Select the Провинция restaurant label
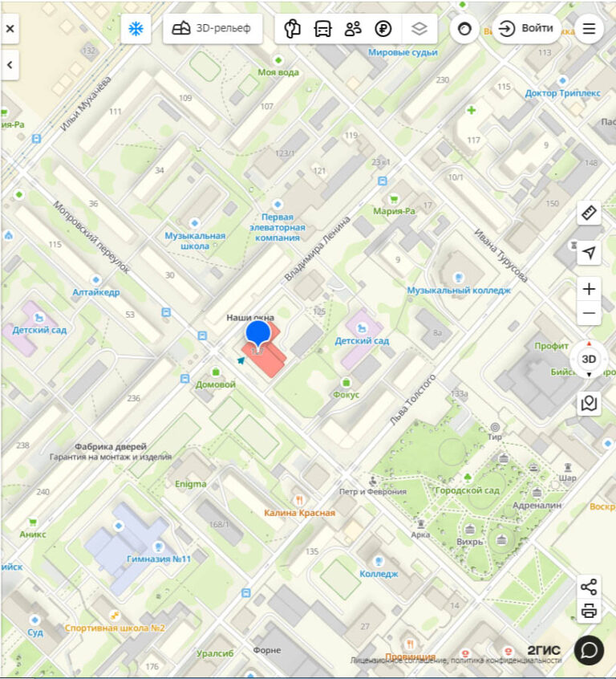This screenshot has height=679, width=616. (x=411, y=657)
